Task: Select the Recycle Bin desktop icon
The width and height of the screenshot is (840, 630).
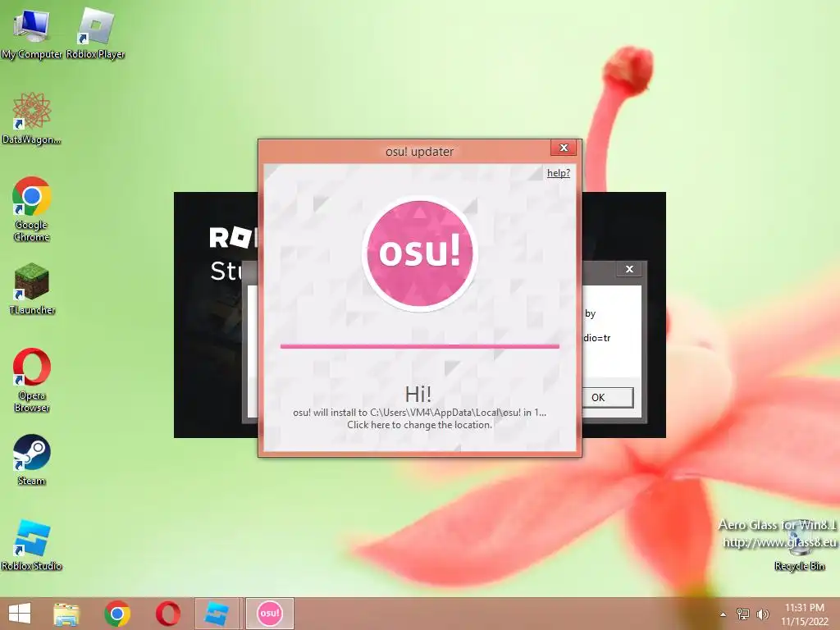Action: 799,546
